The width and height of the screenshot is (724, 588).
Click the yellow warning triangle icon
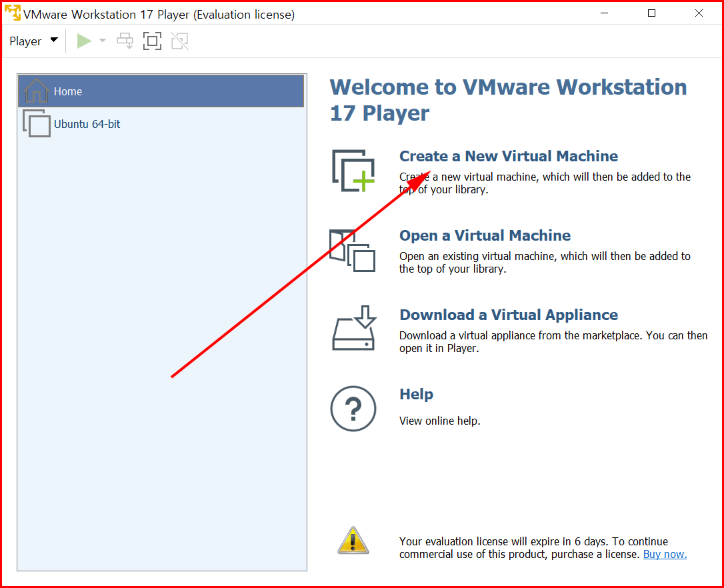(x=353, y=540)
